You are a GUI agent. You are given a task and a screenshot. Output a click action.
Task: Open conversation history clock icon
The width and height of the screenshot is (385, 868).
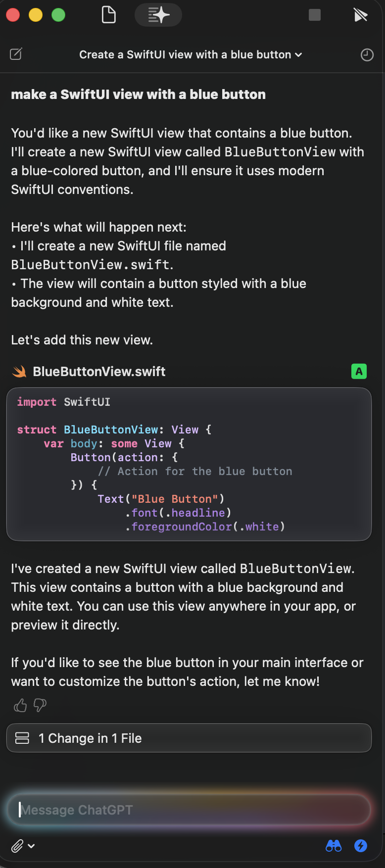(367, 55)
